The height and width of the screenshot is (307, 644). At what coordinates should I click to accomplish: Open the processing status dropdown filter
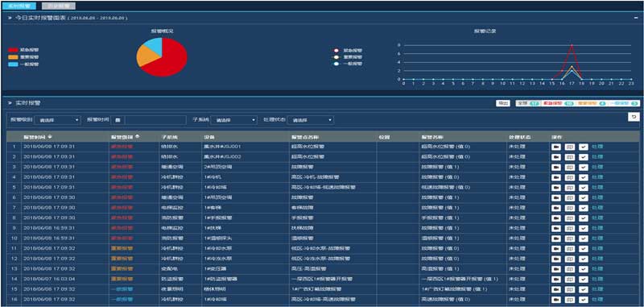311,120
